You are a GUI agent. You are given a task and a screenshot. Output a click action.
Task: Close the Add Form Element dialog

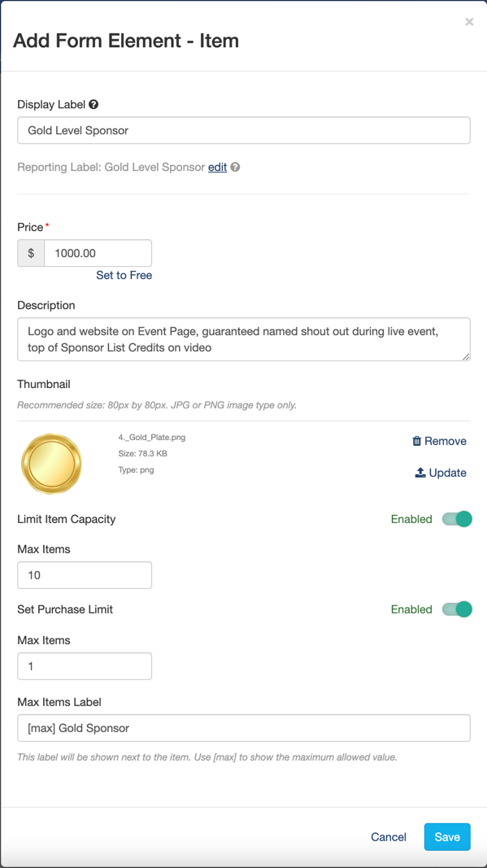tap(469, 22)
